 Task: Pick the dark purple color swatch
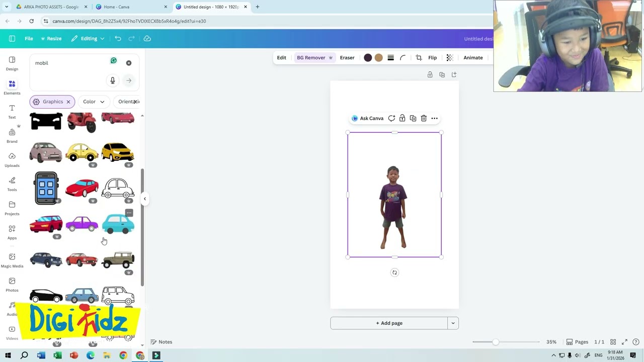click(x=368, y=58)
